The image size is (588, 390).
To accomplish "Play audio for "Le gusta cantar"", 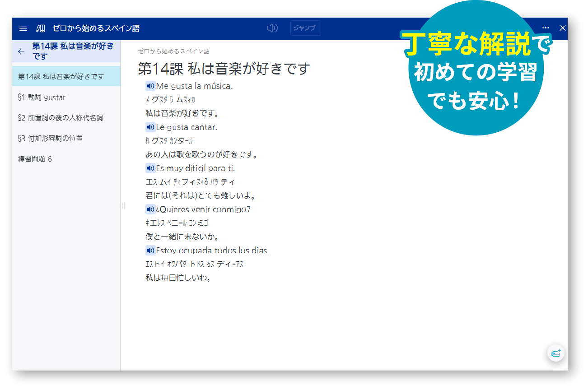I will 151,127.
